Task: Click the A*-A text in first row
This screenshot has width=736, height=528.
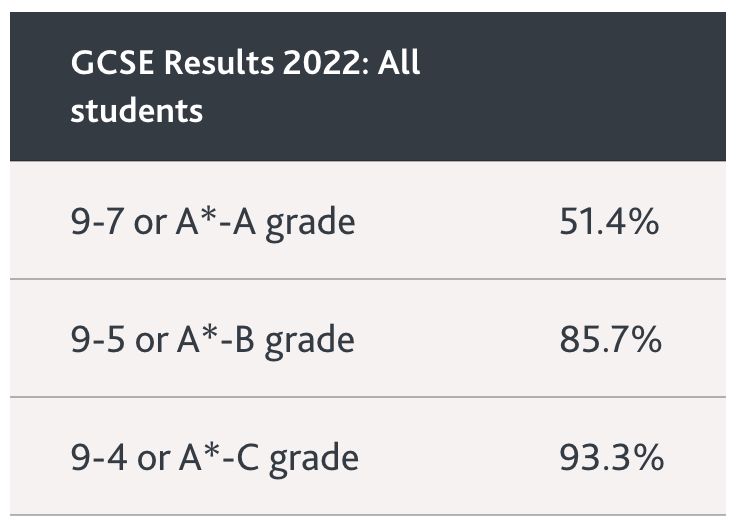Action: 216,222
